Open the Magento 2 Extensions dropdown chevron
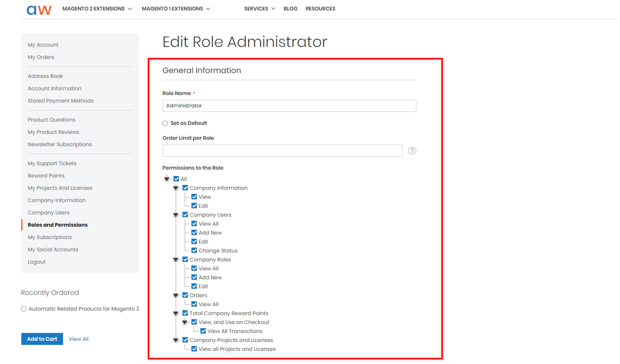This screenshot has height=364, width=620. coord(130,9)
